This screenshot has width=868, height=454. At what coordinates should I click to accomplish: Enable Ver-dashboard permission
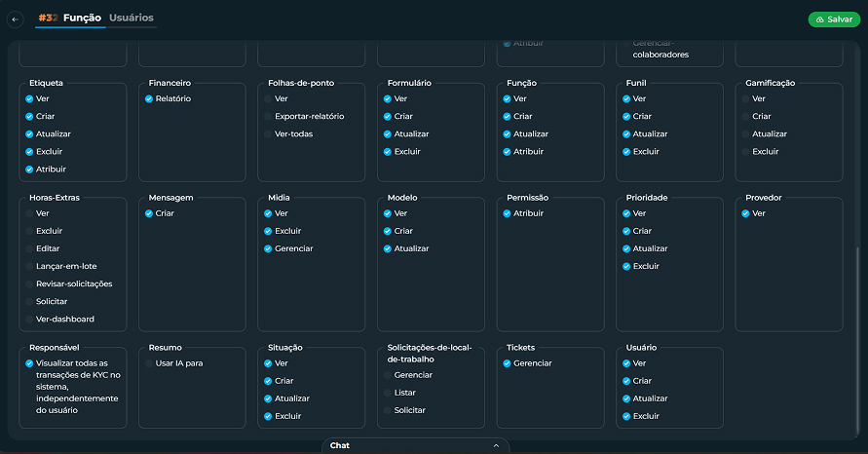(x=29, y=320)
